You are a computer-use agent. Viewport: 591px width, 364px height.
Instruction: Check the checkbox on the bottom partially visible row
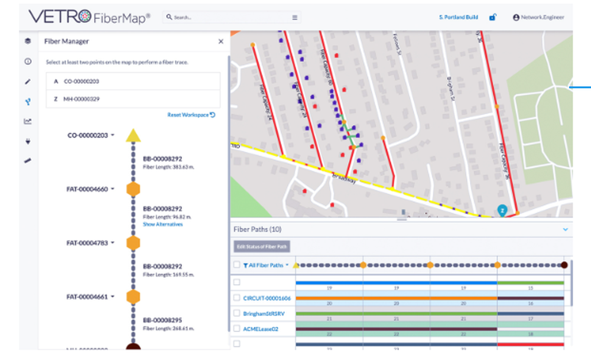[237, 344]
